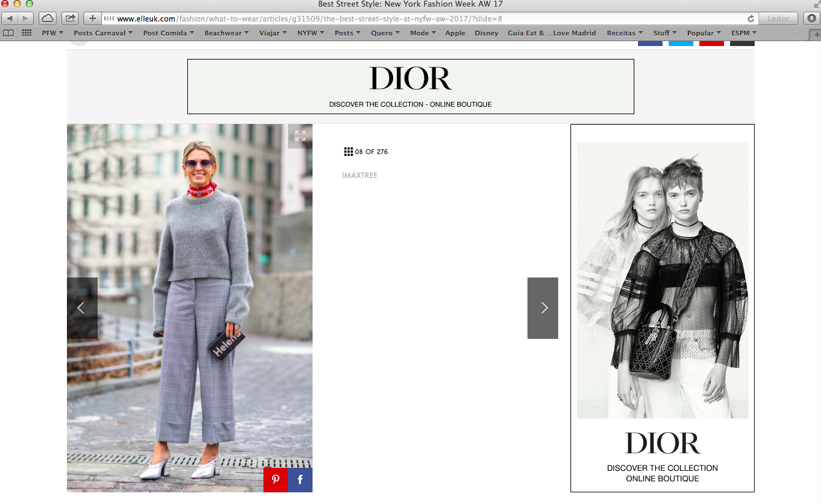Go to the previous slide arrow

[x=82, y=308]
